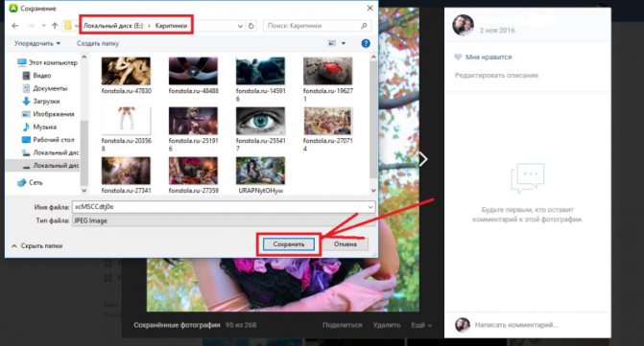Select the eye thumbnail fonstola.ru-255417
Image resolution: width=644 pixels, height=346 pixels.
260,128
